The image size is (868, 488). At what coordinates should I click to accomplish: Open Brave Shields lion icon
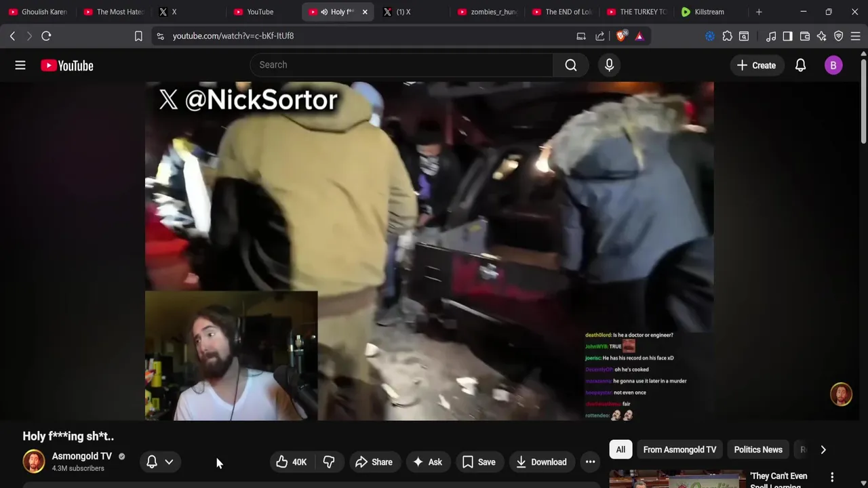pos(621,36)
